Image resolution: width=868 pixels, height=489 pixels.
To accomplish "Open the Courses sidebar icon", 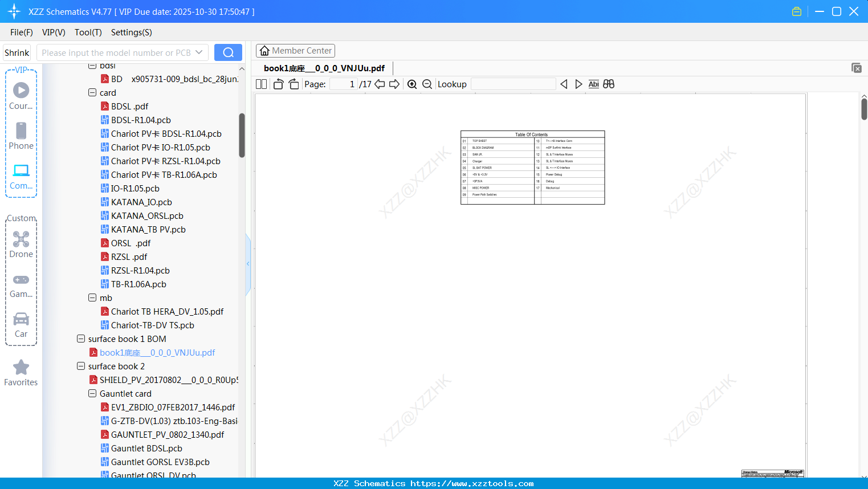I will click(21, 96).
